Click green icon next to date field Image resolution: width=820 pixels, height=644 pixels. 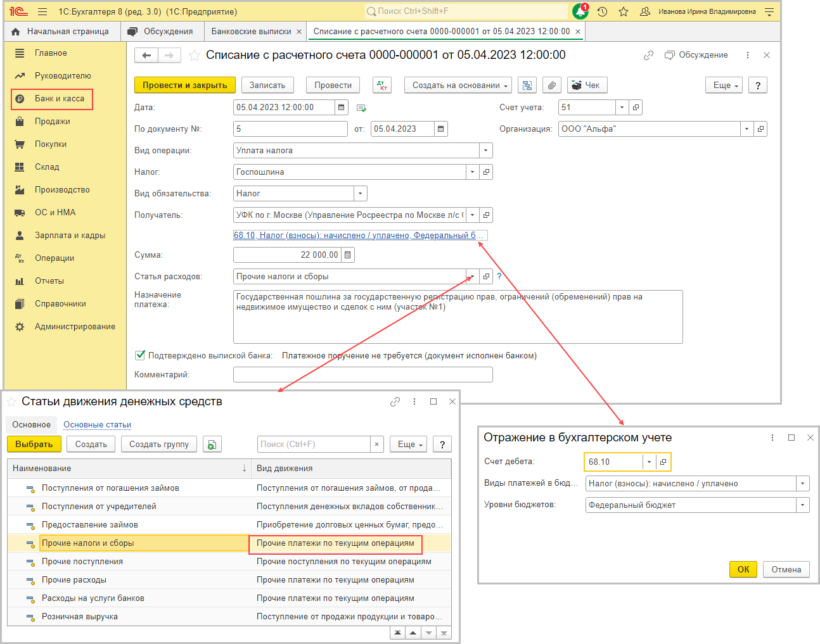click(x=362, y=108)
